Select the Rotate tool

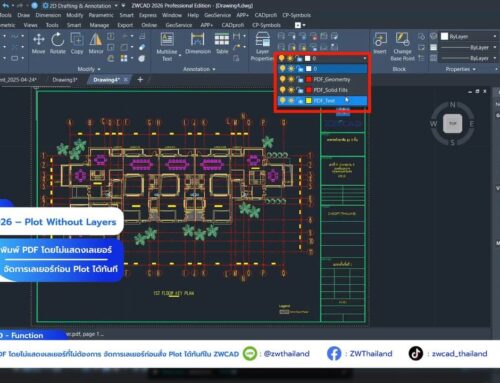[58, 44]
